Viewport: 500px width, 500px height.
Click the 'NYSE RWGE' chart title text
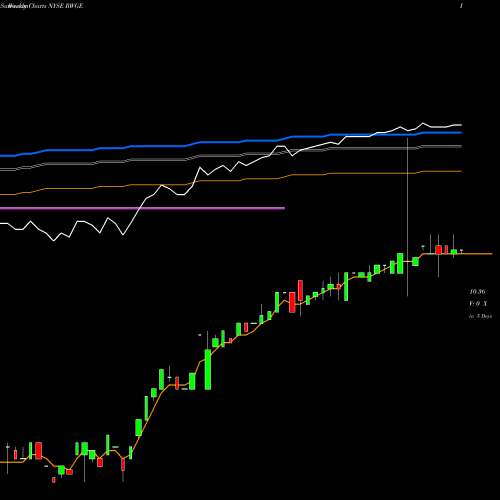(x=66, y=6)
